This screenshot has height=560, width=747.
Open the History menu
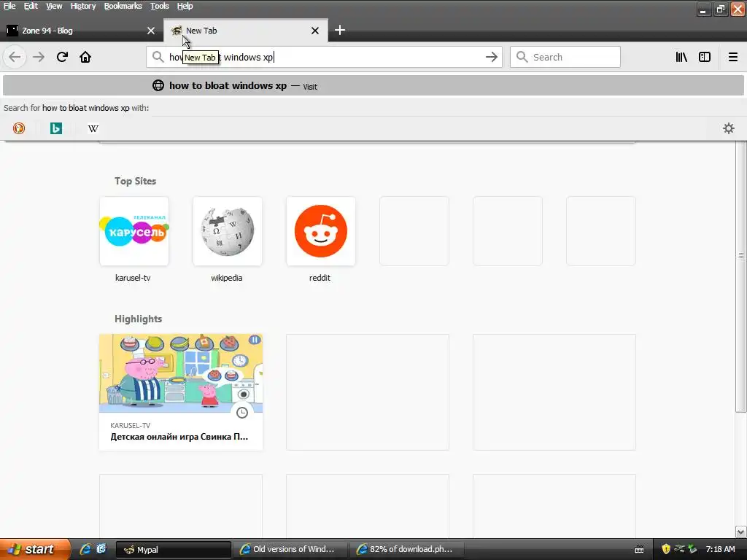pos(83,6)
